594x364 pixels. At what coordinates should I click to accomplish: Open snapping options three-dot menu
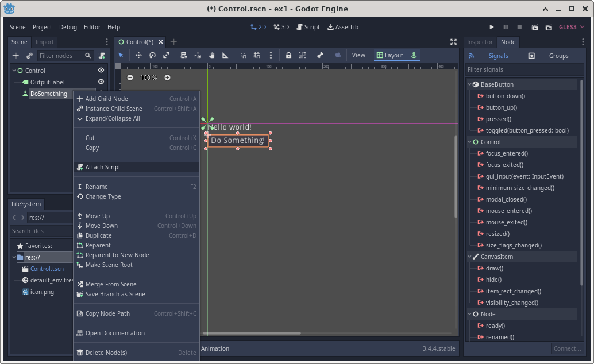[271, 55]
